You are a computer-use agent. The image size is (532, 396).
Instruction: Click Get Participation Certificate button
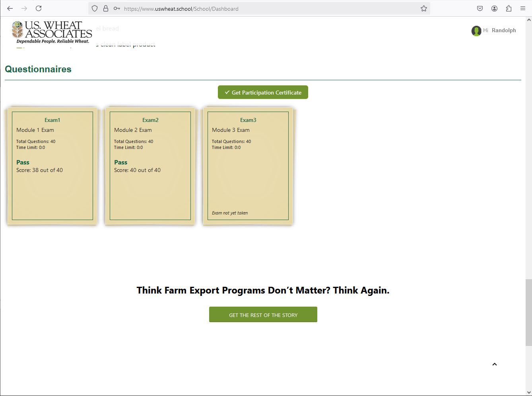(263, 93)
